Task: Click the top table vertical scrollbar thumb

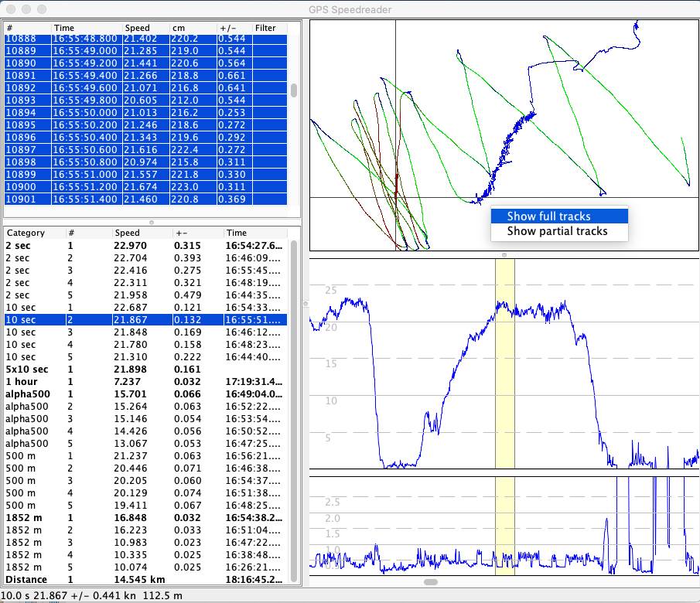Action: pyautogui.click(x=294, y=90)
